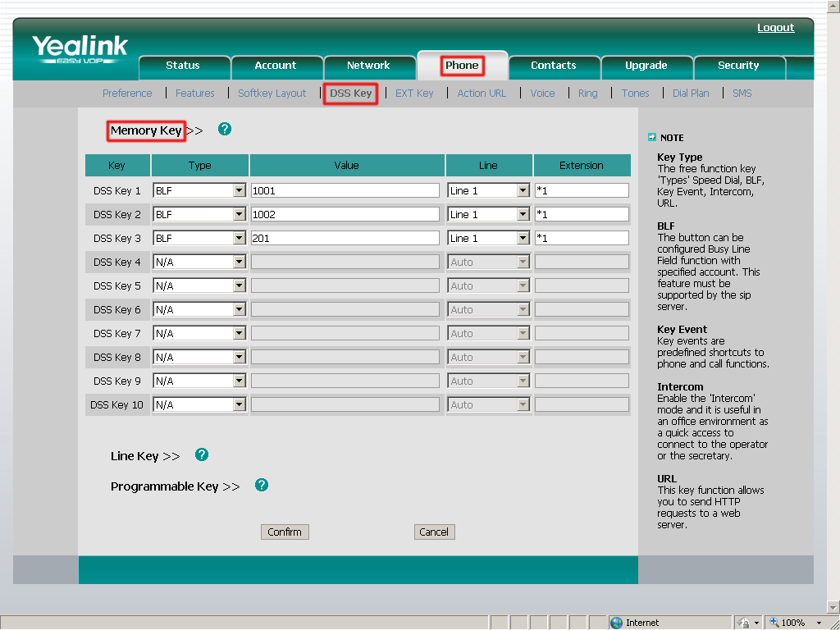Viewport: 840px width, 630px height.
Task: Open the DSS Key submenu
Action: coord(351,94)
